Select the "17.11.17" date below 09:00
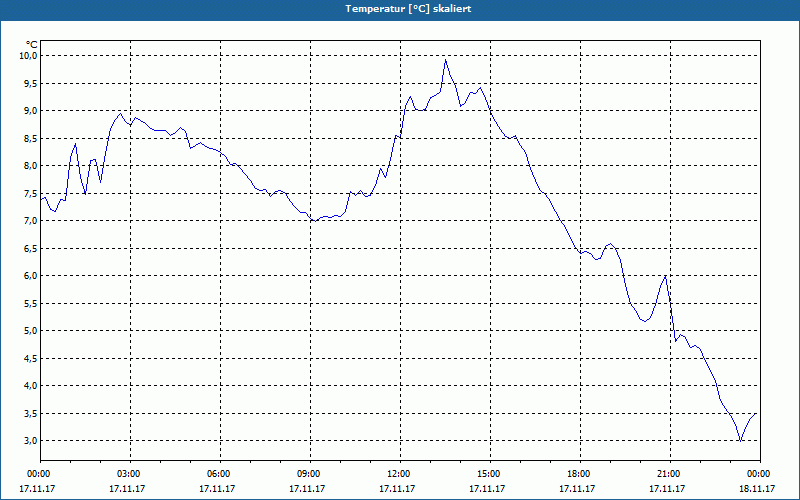This screenshot has height=500, width=800. click(307, 488)
